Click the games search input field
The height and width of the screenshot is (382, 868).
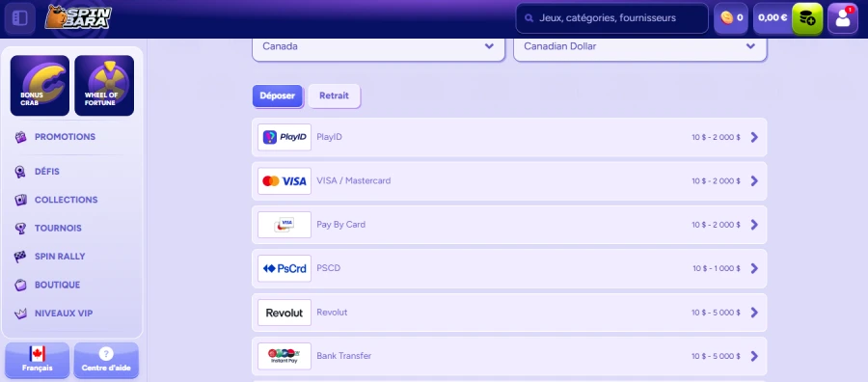click(x=611, y=18)
